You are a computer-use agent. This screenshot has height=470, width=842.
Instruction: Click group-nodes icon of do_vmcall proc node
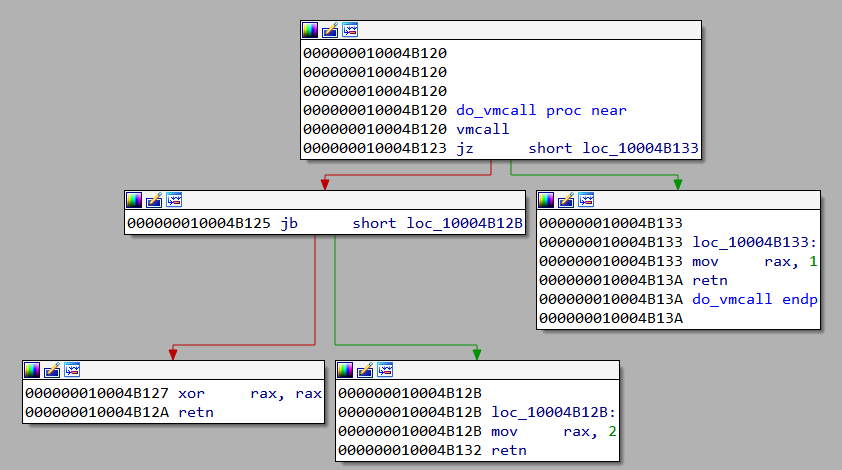(350, 30)
